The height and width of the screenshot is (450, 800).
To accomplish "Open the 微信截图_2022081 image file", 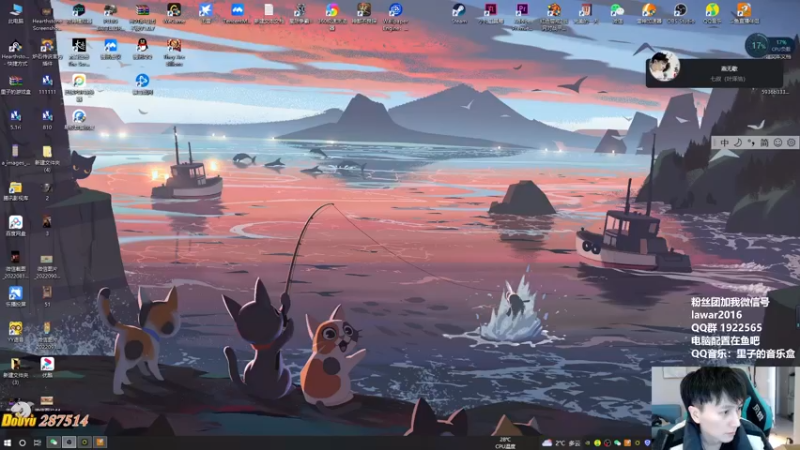I will [15, 264].
